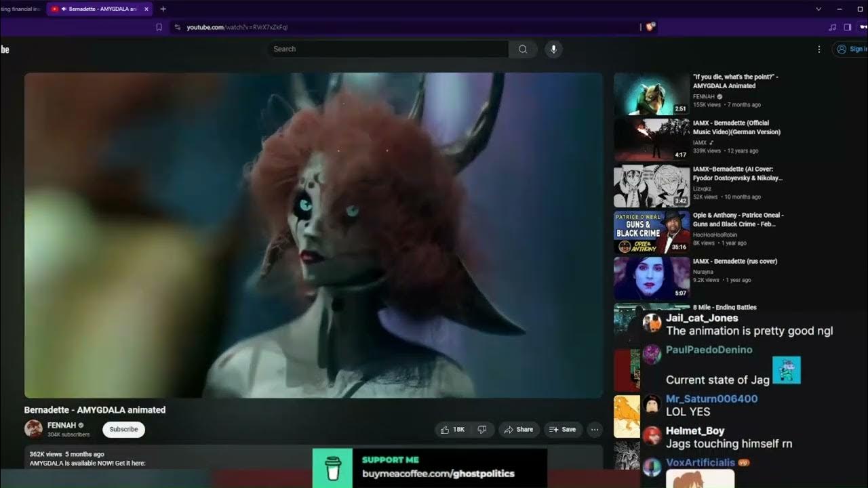Click title "If you die, what's the point?"
Image resolution: width=868 pixels, height=488 pixels.
(736, 81)
